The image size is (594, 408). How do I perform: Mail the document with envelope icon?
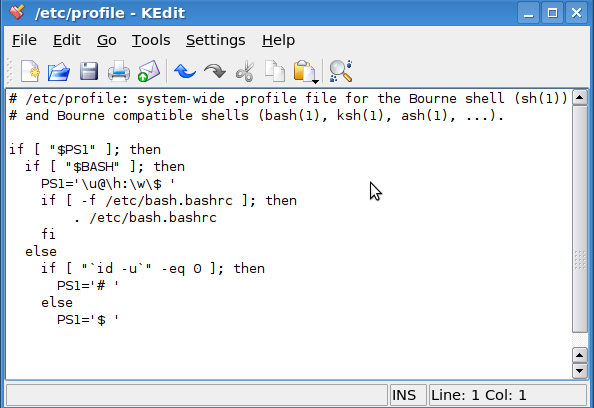(149, 71)
